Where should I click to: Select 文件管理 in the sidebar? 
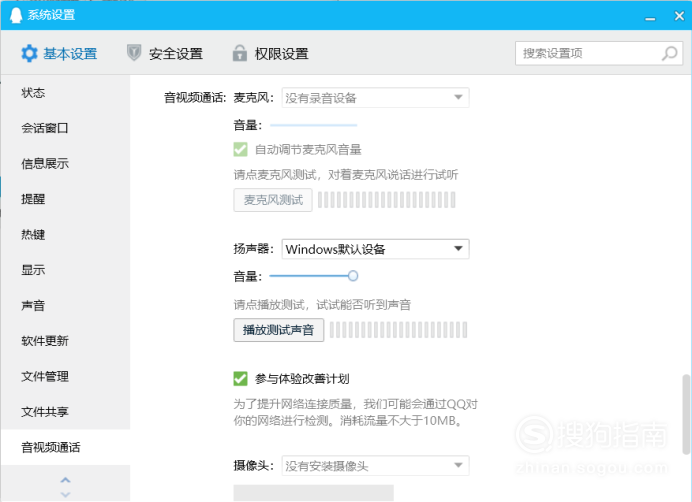[x=65, y=377]
